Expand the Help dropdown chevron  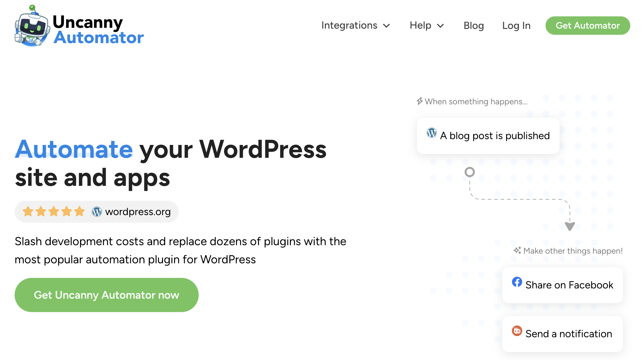[x=440, y=26]
